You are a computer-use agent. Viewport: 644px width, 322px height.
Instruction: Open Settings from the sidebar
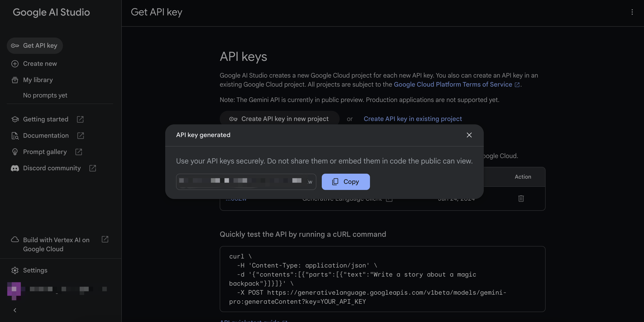[35, 270]
